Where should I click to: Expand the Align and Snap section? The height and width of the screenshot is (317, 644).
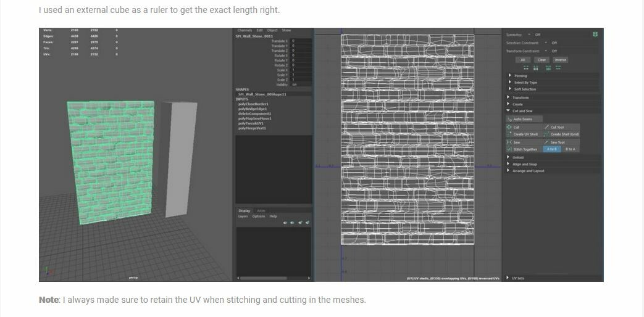tap(553, 164)
